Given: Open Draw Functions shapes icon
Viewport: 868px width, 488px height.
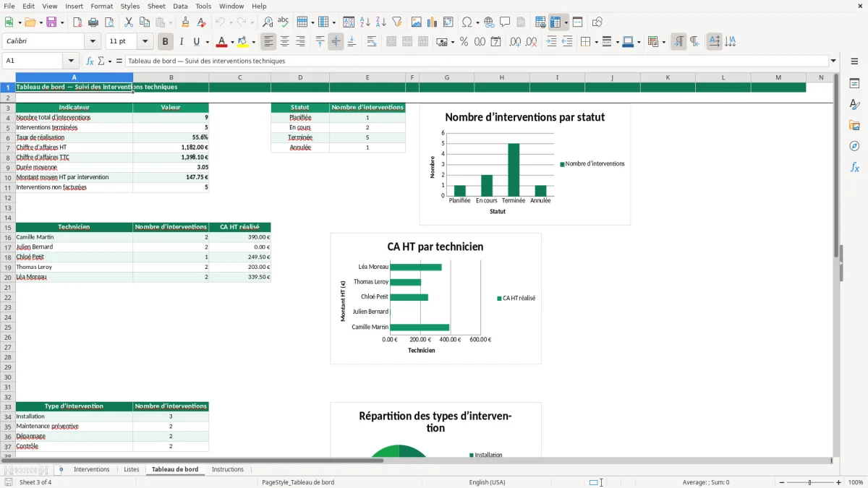Looking at the screenshot, I should (597, 22).
